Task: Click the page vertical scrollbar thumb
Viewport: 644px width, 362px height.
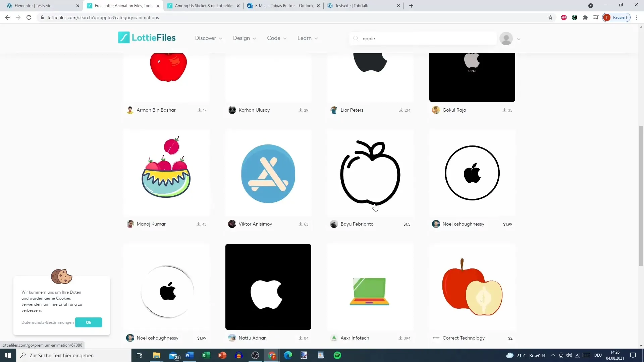Action: tap(641, 196)
